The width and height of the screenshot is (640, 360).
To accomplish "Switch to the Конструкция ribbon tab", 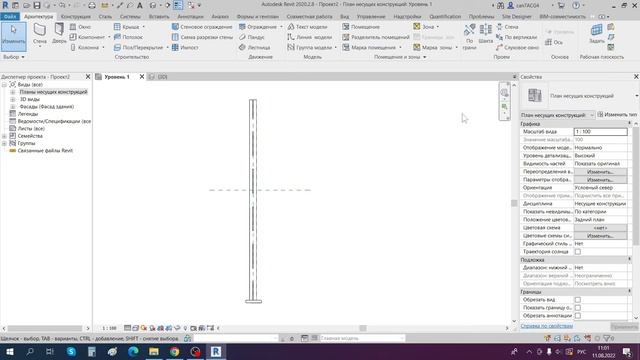I will [76, 17].
